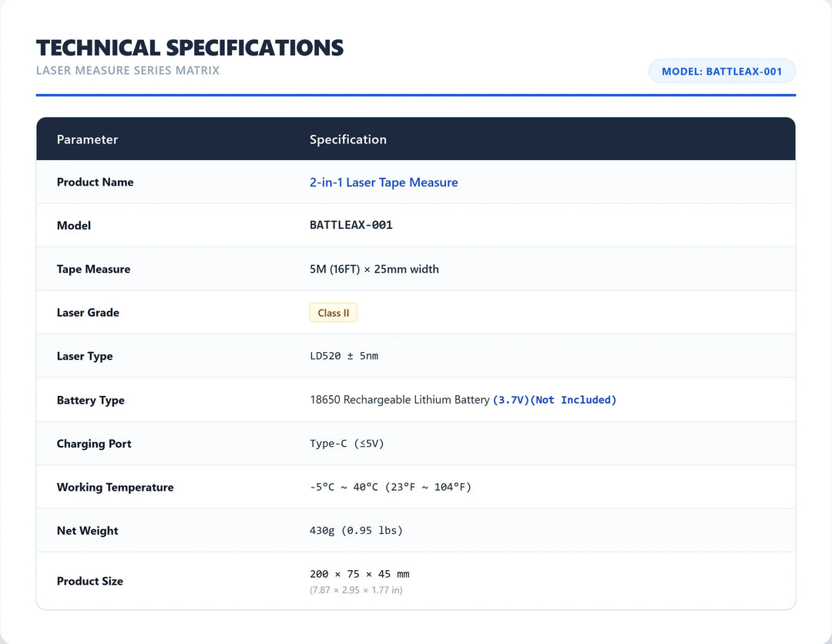Select the Laser Grade row label

88,313
